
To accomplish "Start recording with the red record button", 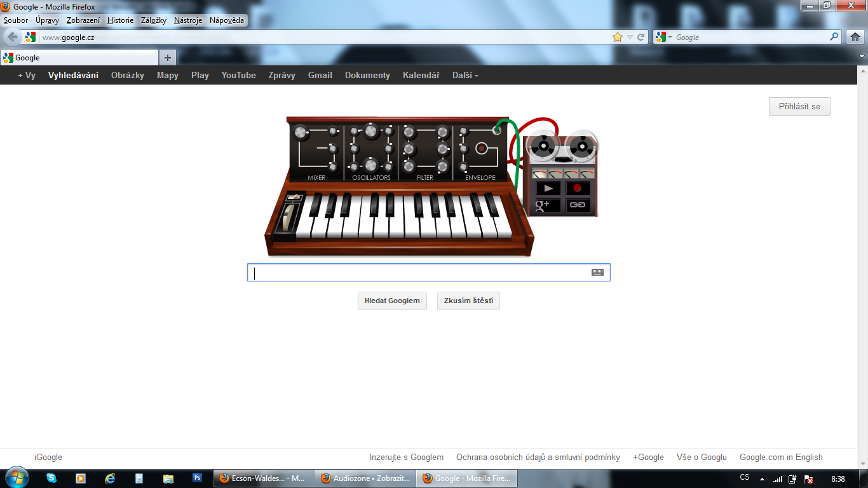I will [578, 188].
